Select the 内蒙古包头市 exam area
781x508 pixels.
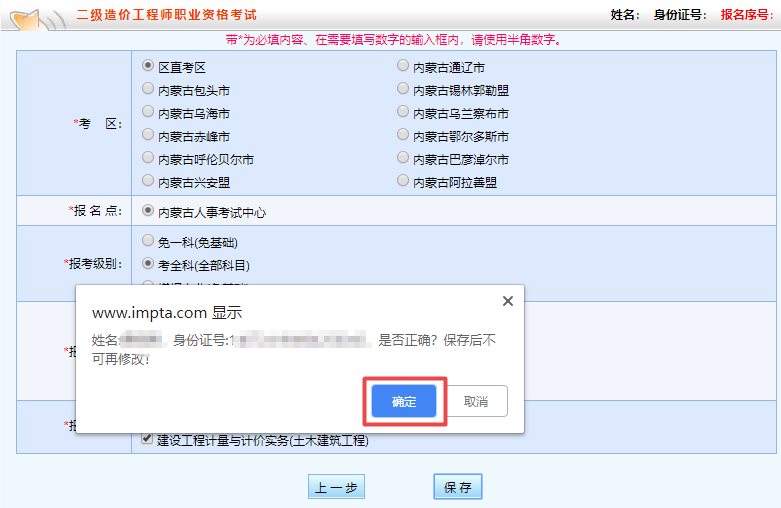click(149, 89)
